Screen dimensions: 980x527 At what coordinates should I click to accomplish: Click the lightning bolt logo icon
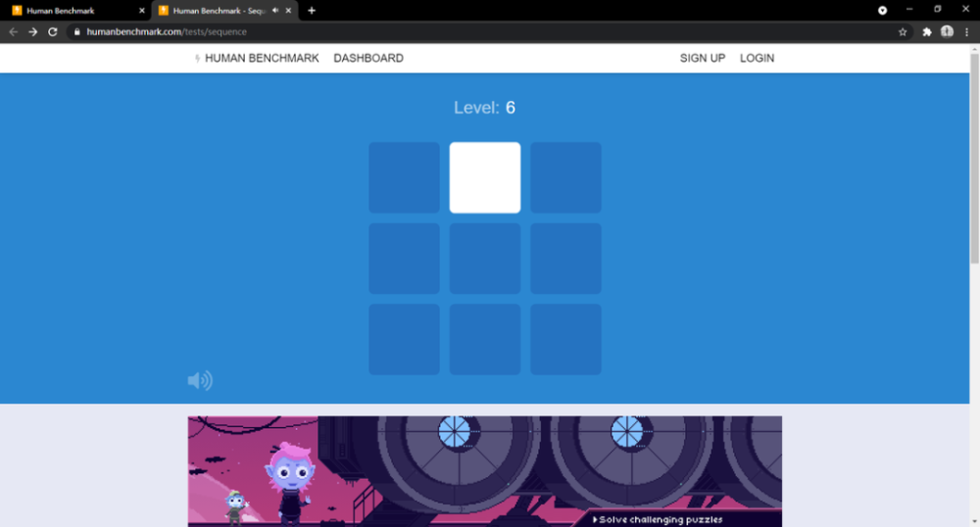pyautogui.click(x=198, y=58)
